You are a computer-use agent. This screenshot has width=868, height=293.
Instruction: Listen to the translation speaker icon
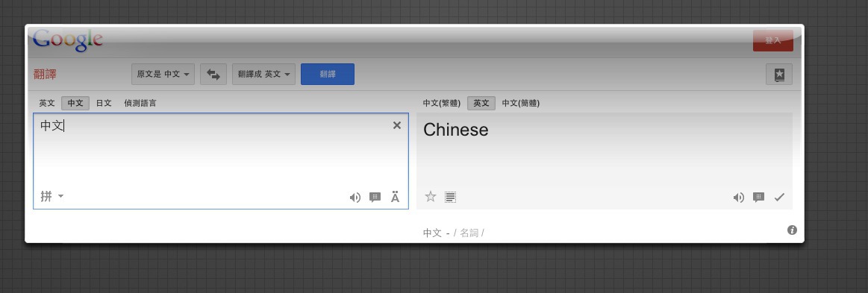(738, 198)
